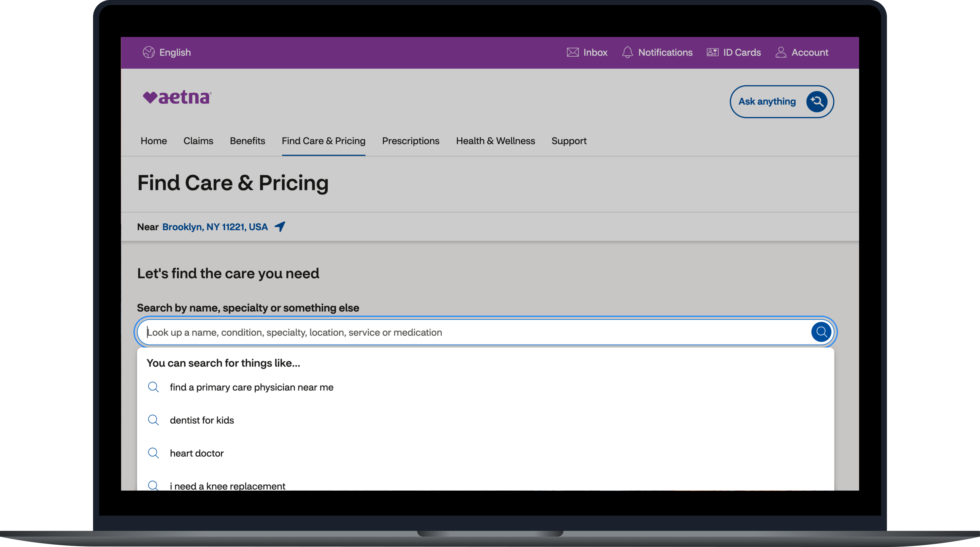The image size is (980, 547).
Task: Click the current location arrow icon
Action: pos(280,226)
